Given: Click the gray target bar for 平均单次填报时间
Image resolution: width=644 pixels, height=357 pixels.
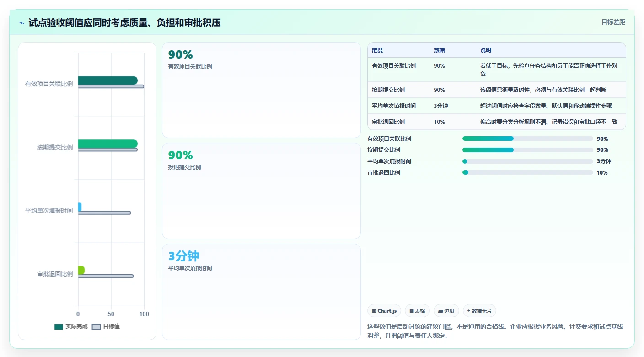Looking at the screenshot, I should click(x=104, y=213).
